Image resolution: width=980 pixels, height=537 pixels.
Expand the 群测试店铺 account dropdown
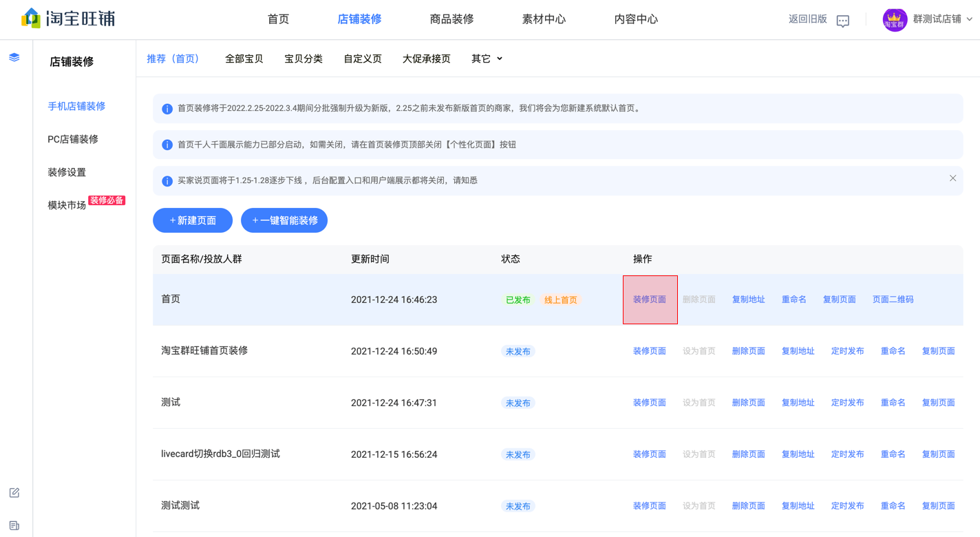pyautogui.click(x=970, y=19)
